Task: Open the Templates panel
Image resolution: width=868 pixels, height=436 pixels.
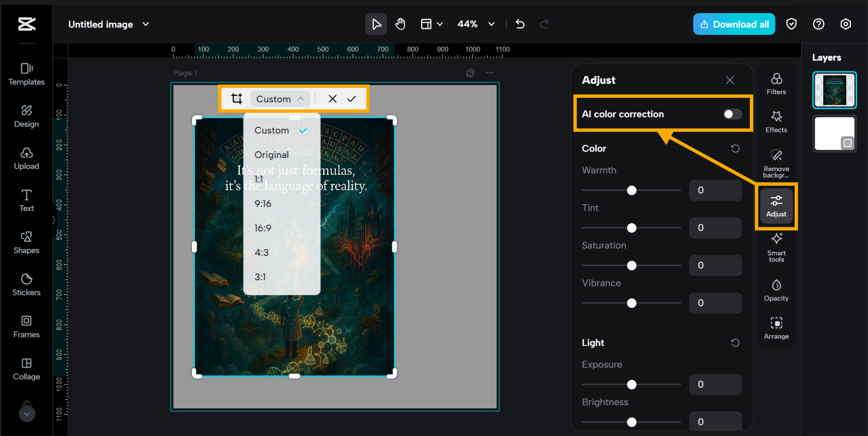Action: pyautogui.click(x=26, y=74)
